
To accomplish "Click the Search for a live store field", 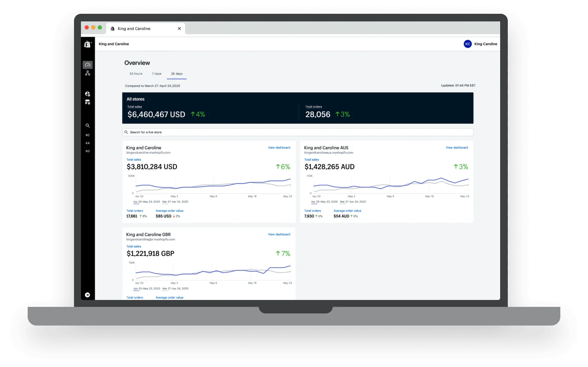I will tap(298, 132).
